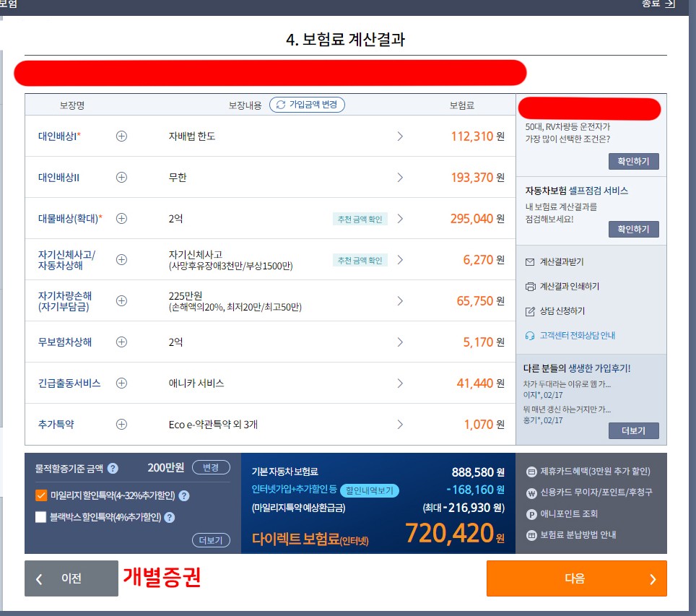Open 상담 신청하기 link
The height and width of the screenshot is (616, 696).
point(562,311)
